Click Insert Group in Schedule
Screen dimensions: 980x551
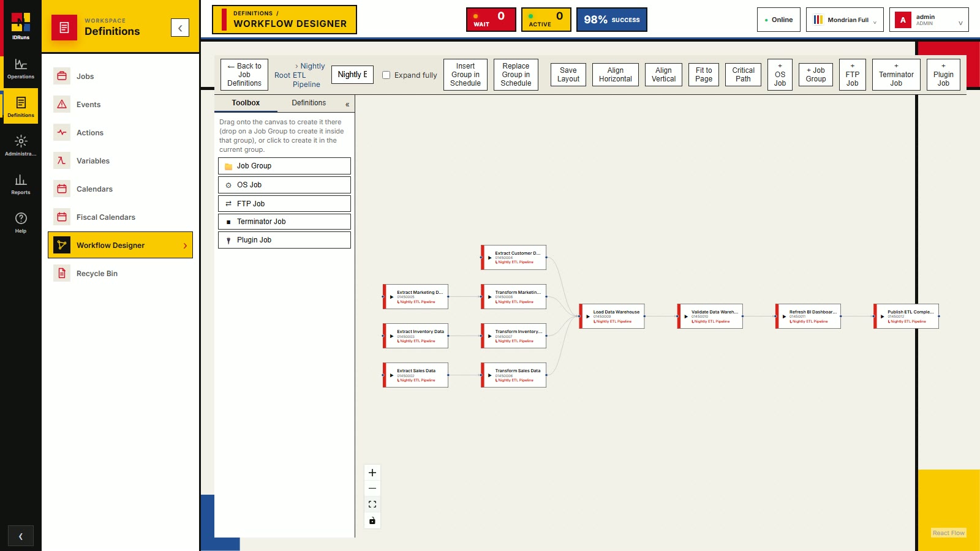466,75
